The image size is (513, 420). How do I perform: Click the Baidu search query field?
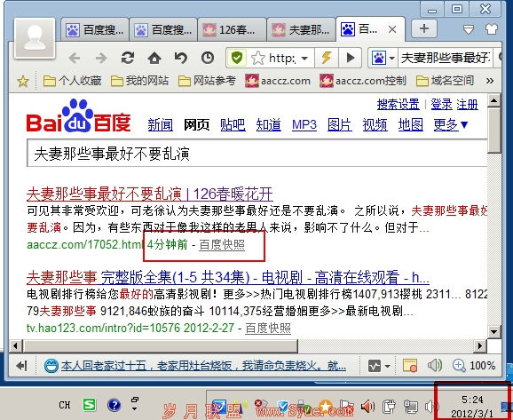(x=256, y=154)
